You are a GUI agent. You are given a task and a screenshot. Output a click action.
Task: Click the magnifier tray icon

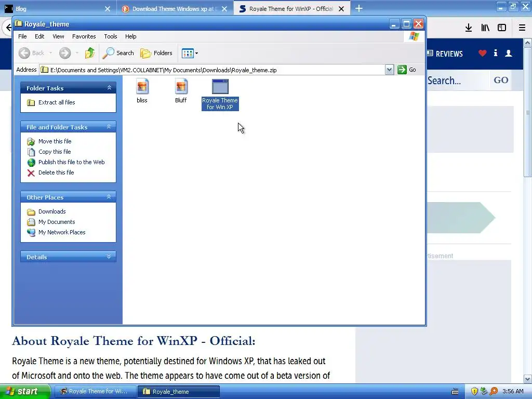494,392
